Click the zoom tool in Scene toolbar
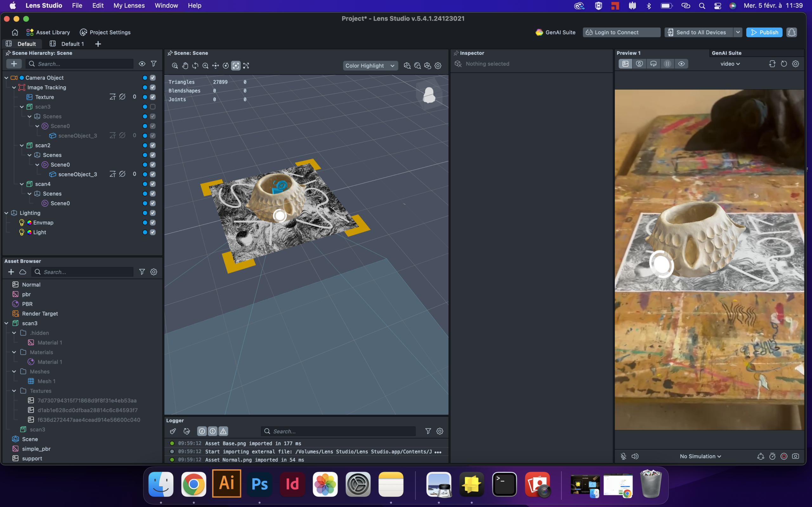This screenshot has height=507, width=812. click(205, 66)
